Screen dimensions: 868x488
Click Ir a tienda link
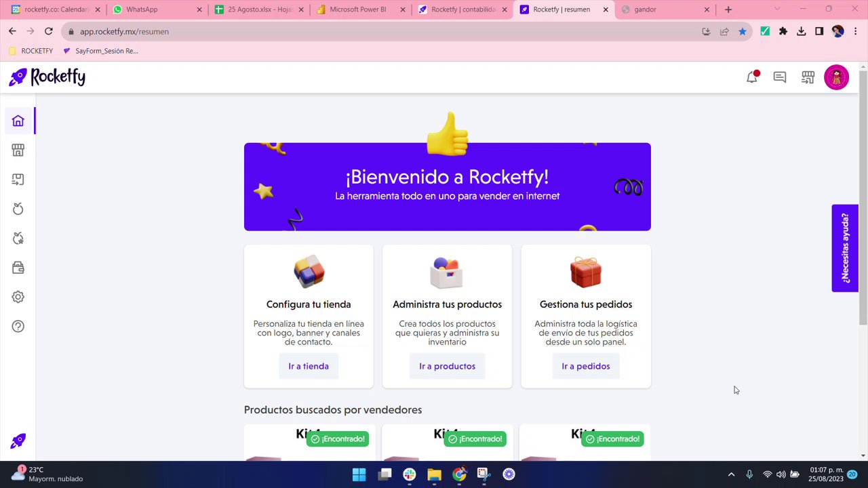click(x=309, y=366)
